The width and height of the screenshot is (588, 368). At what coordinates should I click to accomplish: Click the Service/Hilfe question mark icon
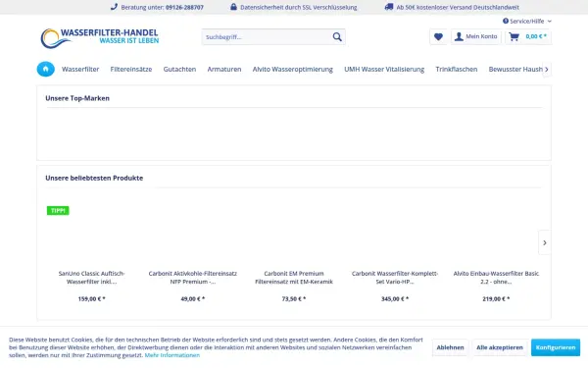(506, 21)
